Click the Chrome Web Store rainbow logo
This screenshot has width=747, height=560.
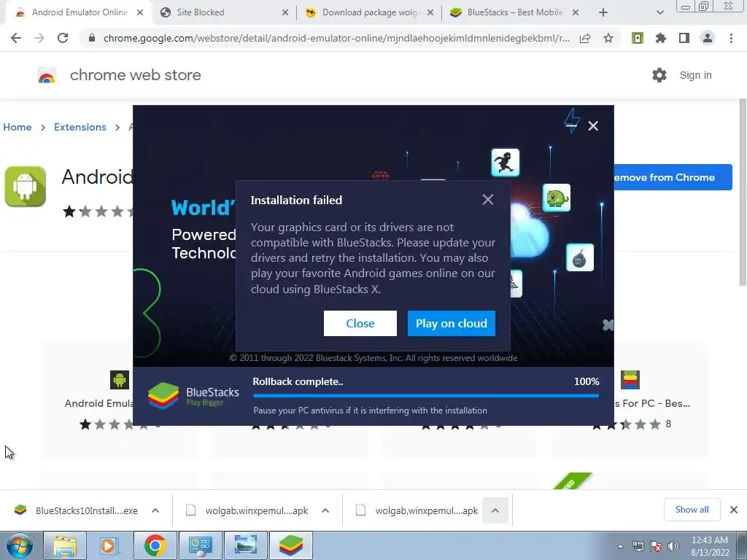click(x=47, y=75)
